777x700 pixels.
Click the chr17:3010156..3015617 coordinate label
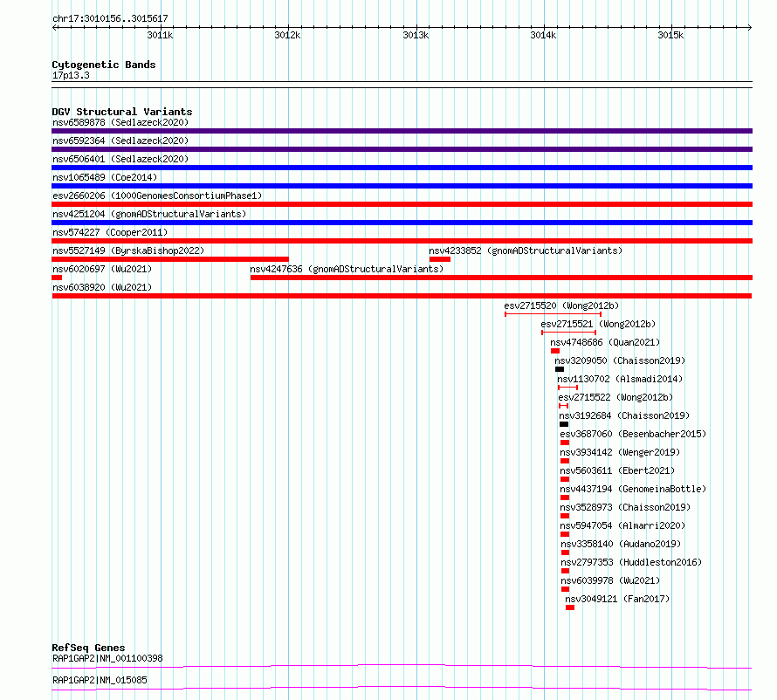(x=110, y=18)
